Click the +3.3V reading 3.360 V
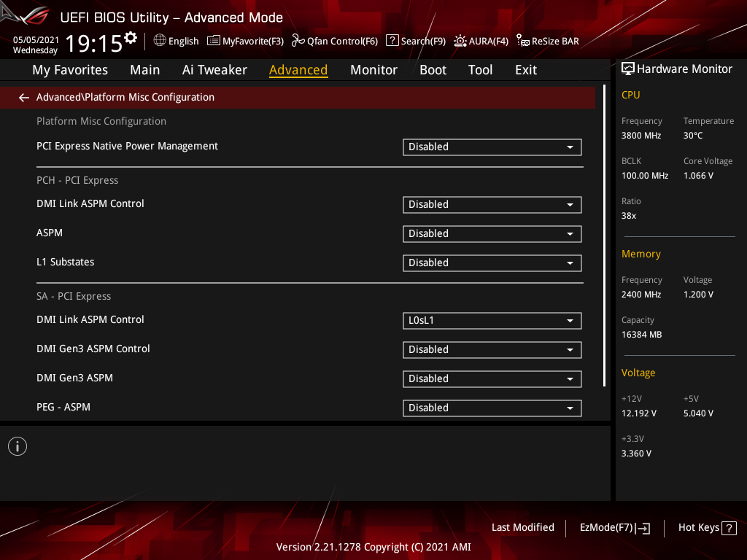 pyautogui.click(x=636, y=454)
